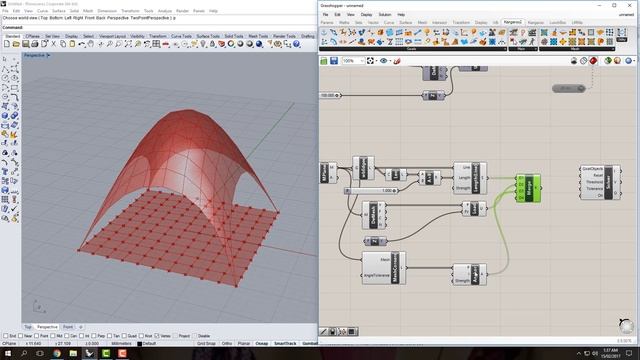Open the Perspective viewport title dropdown arrow
The image size is (640, 360).
pyautogui.click(x=49, y=55)
